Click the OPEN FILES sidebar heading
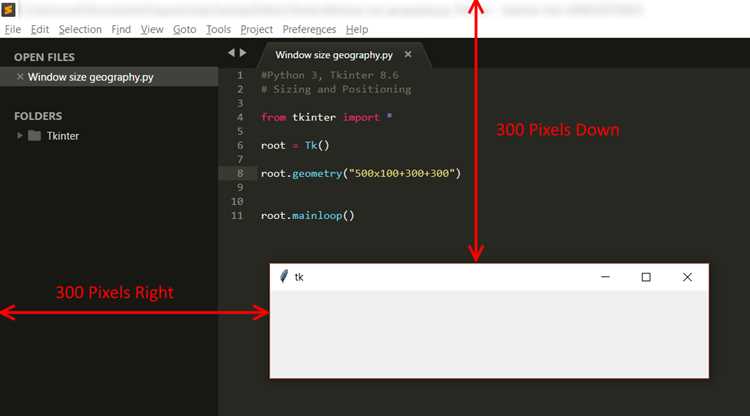The height and width of the screenshot is (416, 750). [x=44, y=57]
